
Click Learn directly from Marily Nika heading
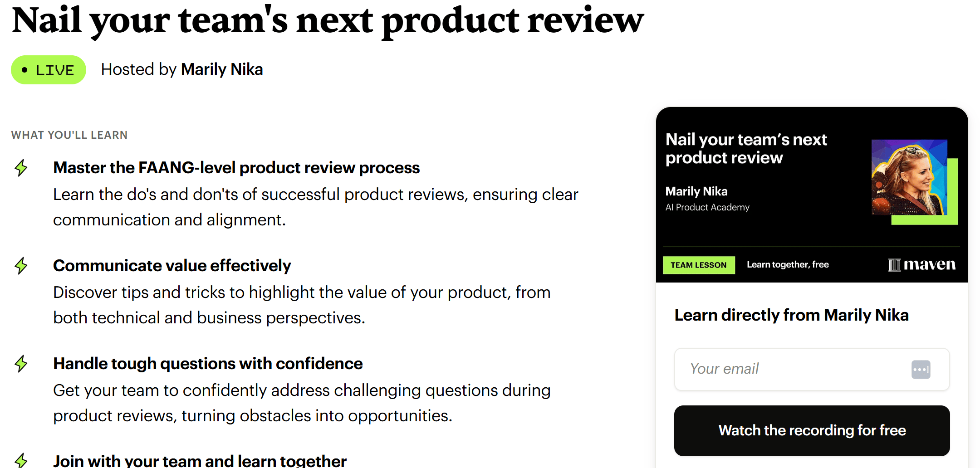pos(792,315)
